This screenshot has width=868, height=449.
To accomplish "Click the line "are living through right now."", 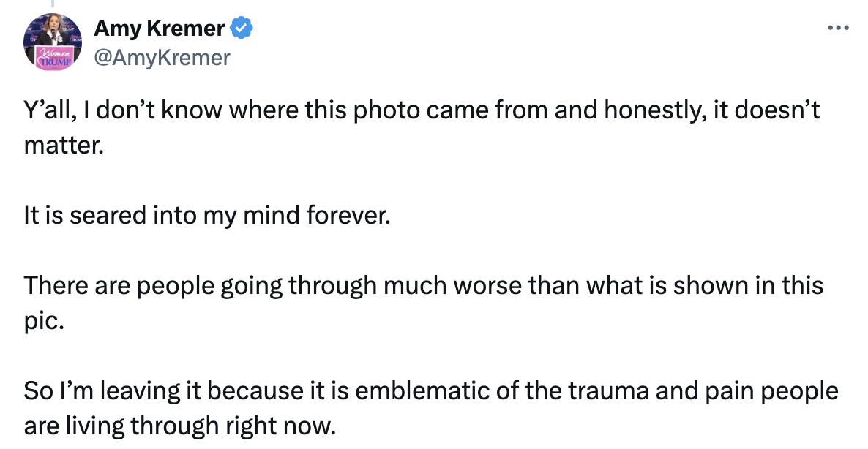I will click(x=180, y=426).
